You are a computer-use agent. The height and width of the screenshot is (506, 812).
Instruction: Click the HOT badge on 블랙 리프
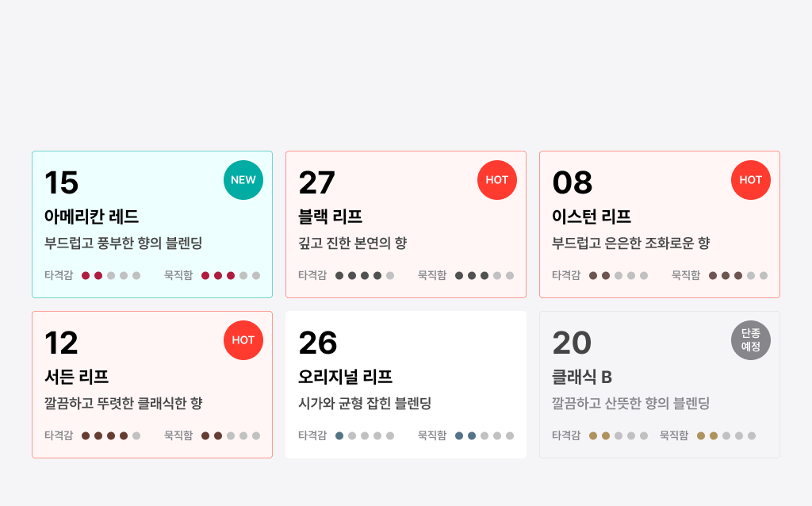tap(497, 180)
